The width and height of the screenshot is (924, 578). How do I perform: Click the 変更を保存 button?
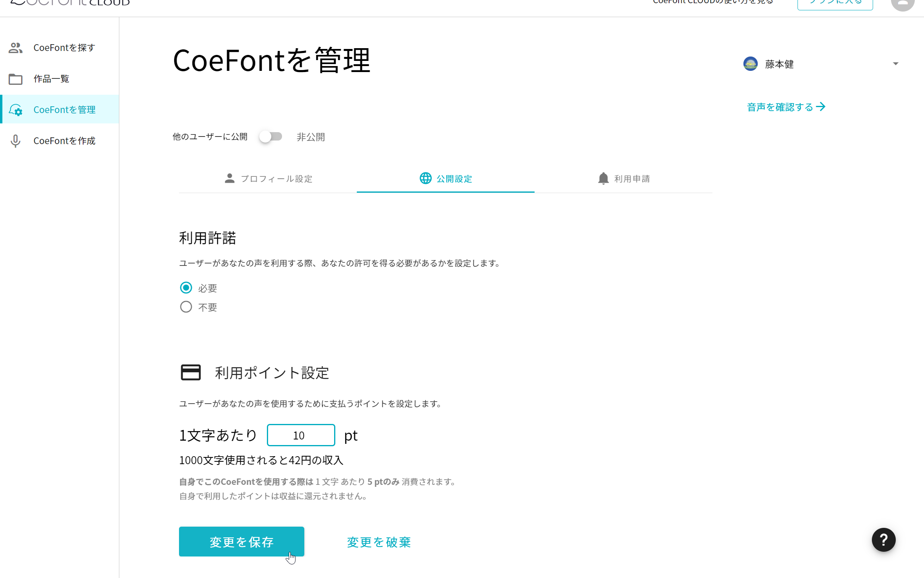tap(241, 541)
